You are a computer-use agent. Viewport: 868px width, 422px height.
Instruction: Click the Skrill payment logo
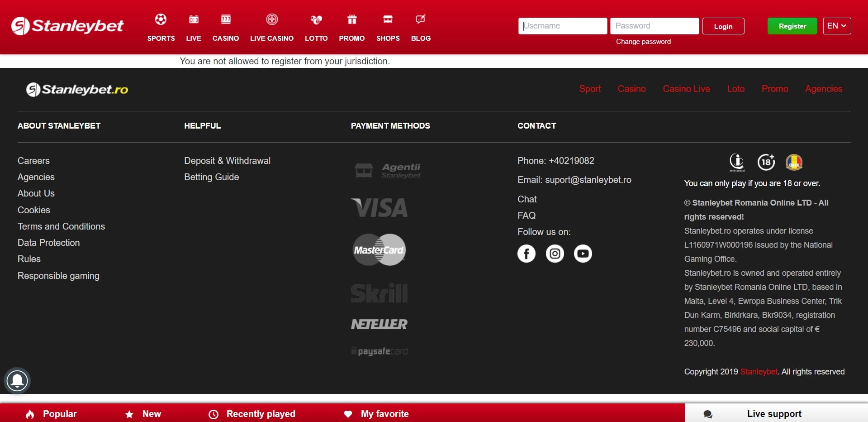coord(379,293)
